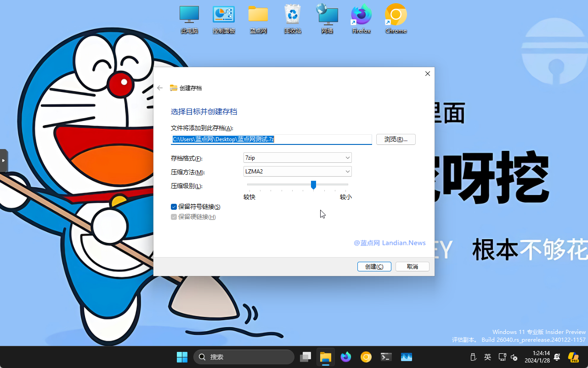
Task: Open Task View from taskbar
Action: tap(305, 357)
